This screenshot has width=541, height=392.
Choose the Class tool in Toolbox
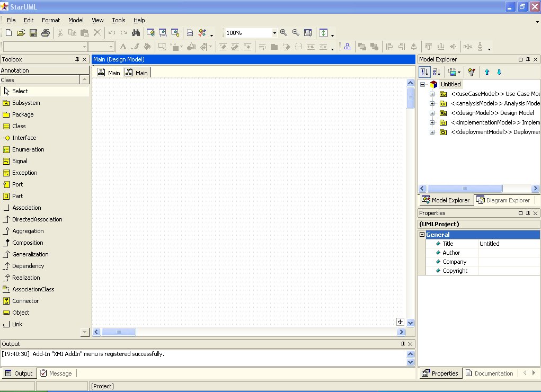pos(19,126)
